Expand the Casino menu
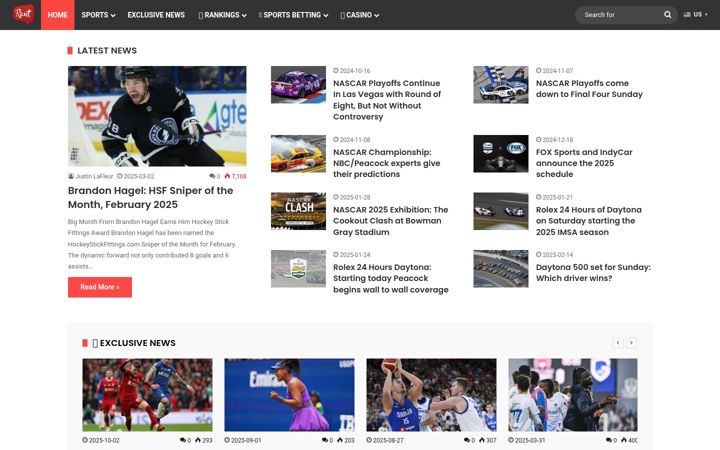The width and height of the screenshot is (720, 450). tap(360, 15)
